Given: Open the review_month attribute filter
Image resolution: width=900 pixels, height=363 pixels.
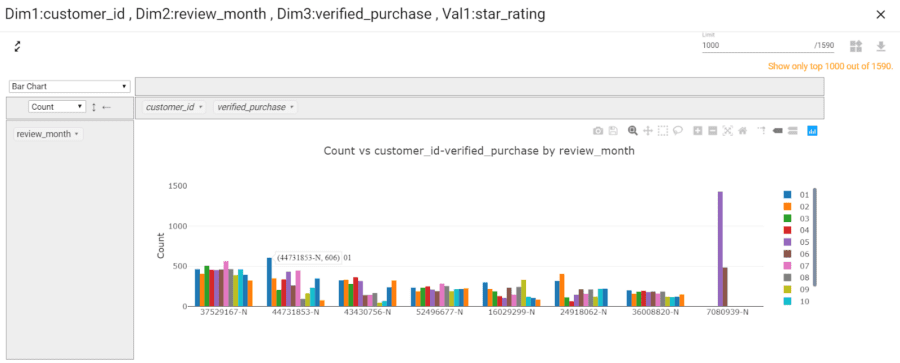Looking at the screenshot, I should (48, 134).
